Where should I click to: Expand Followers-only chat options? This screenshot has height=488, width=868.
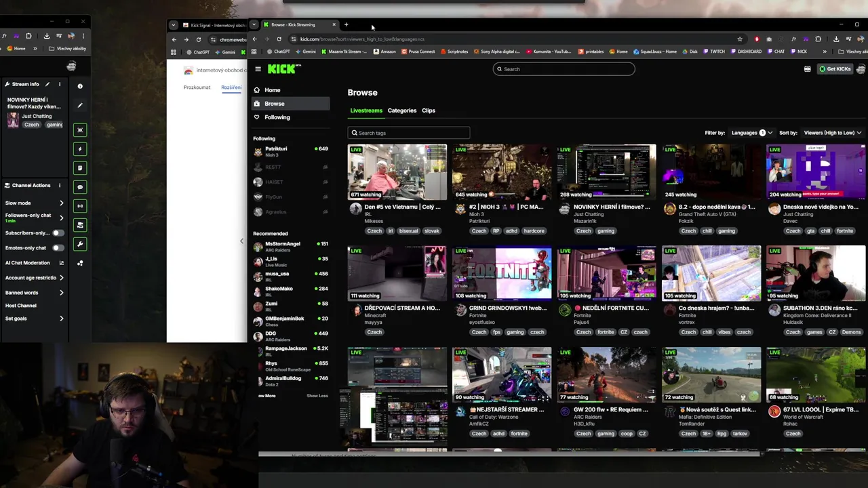62,218
